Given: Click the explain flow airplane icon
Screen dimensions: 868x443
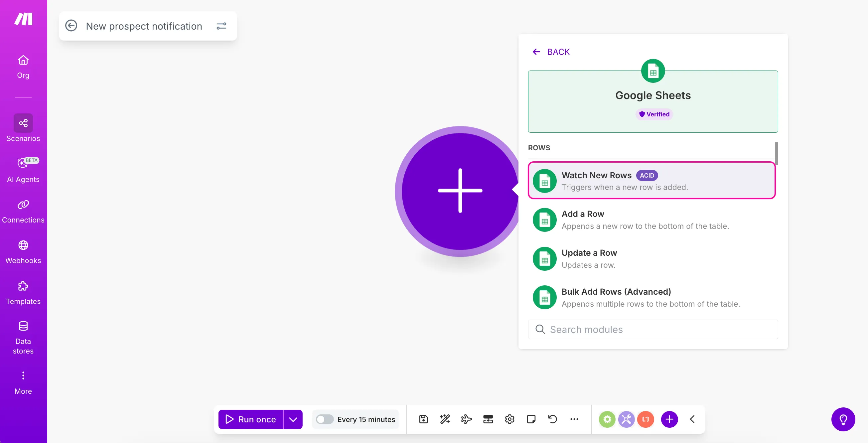Looking at the screenshot, I should (466, 419).
